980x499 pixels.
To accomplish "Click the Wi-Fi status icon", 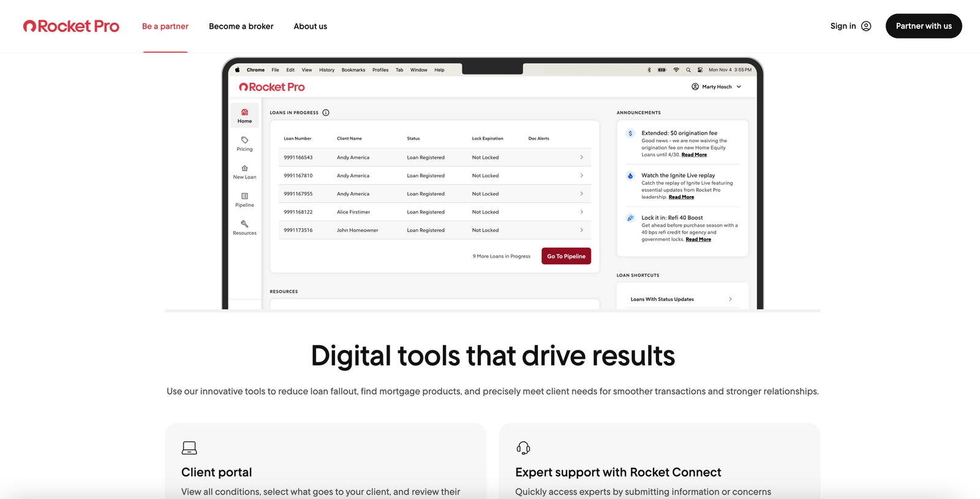I will point(676,70).
